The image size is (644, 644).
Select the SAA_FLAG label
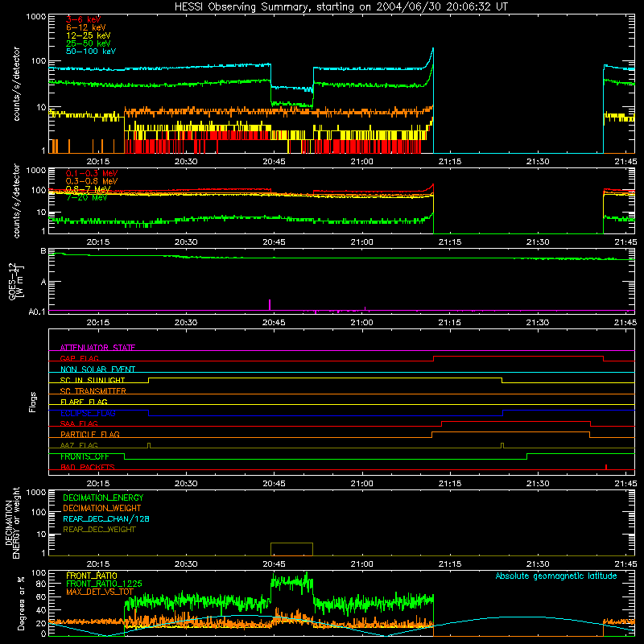click(79, 423)
